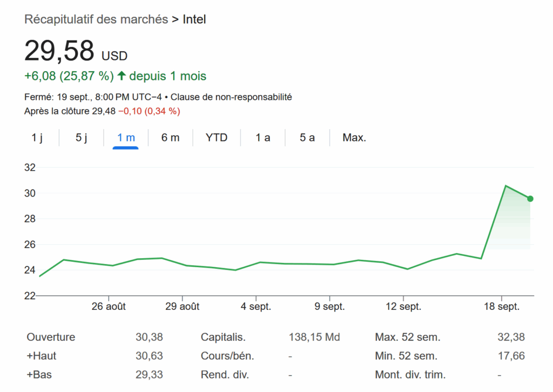Switch chart to 1 a range

click(263, 138)
